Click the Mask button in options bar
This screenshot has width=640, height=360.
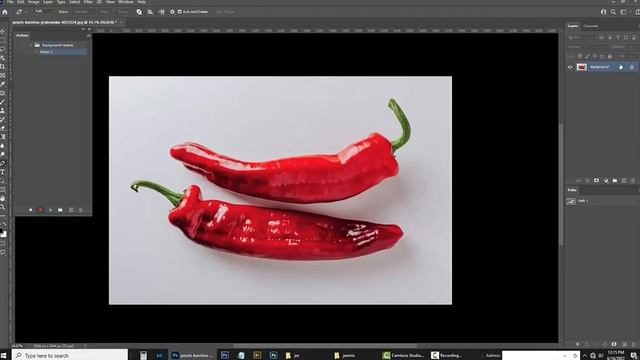(x=104, y=12)
